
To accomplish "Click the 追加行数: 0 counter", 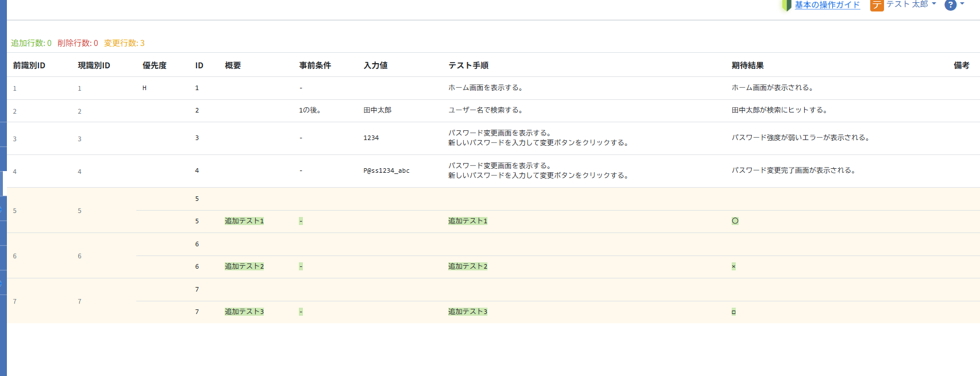I will pos(31,43).
